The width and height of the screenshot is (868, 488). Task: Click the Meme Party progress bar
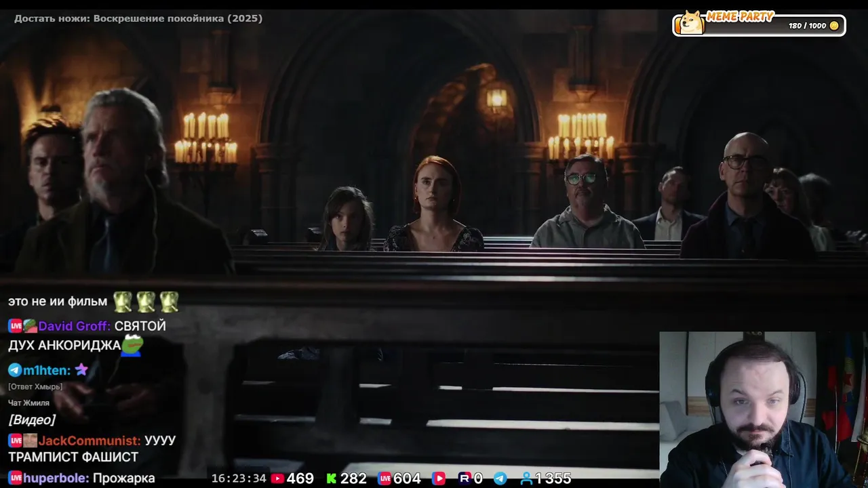759,25
